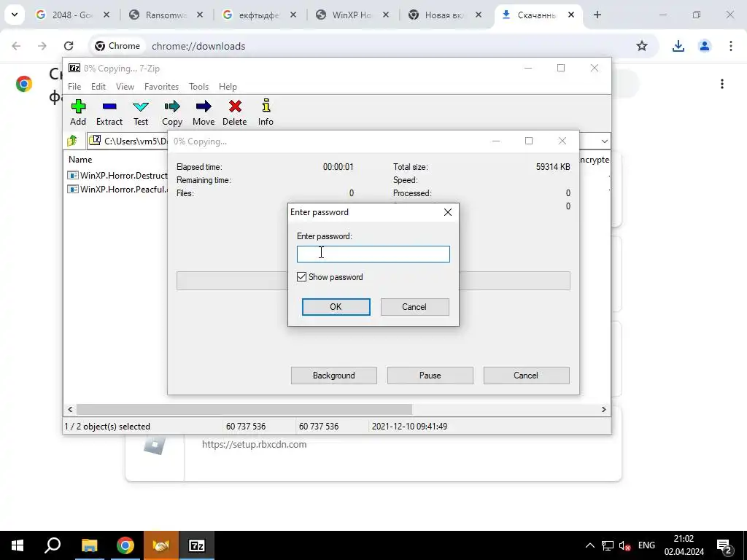Click the muted volume tray icon

coord(624,545)
